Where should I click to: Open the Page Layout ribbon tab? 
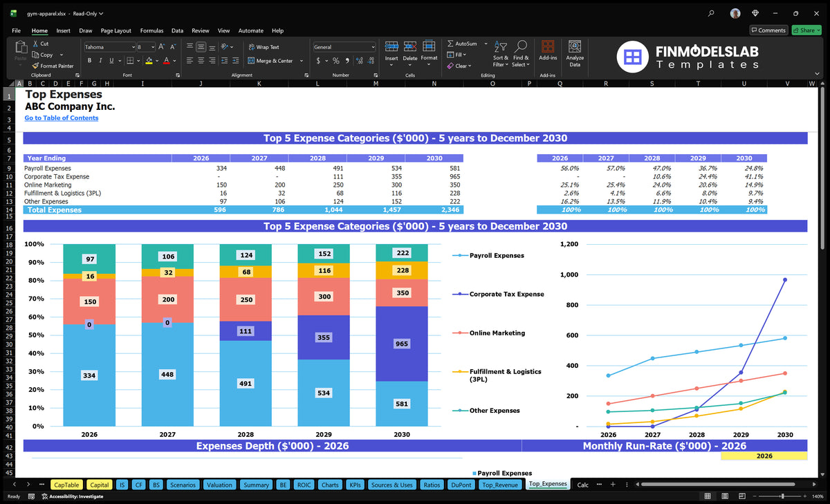point(116,30)
